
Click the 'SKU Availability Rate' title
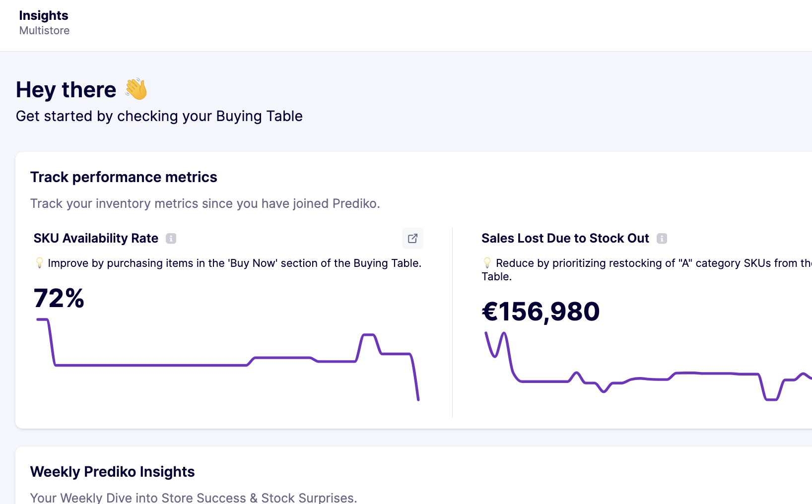pos(96,239)
